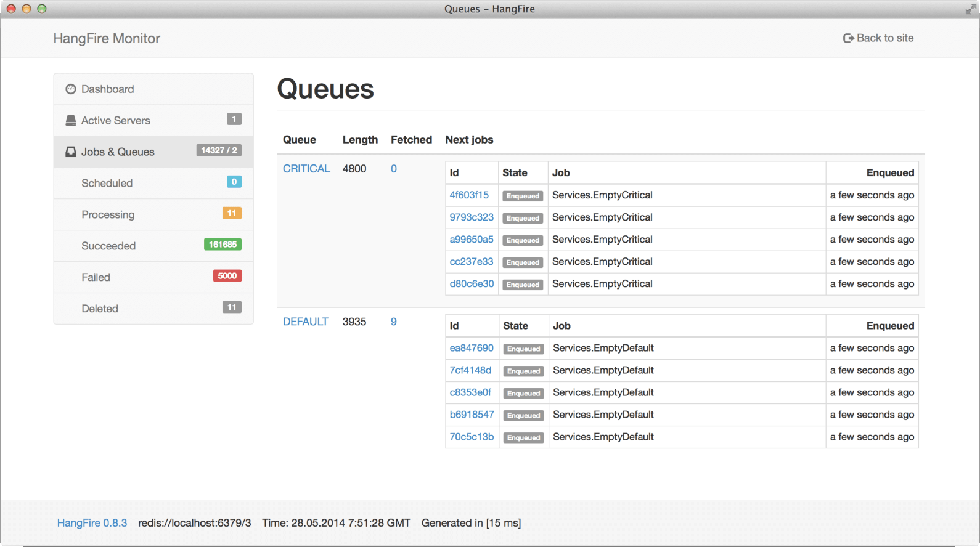Click the orange 11 processing badge

[x=232, y=213]
